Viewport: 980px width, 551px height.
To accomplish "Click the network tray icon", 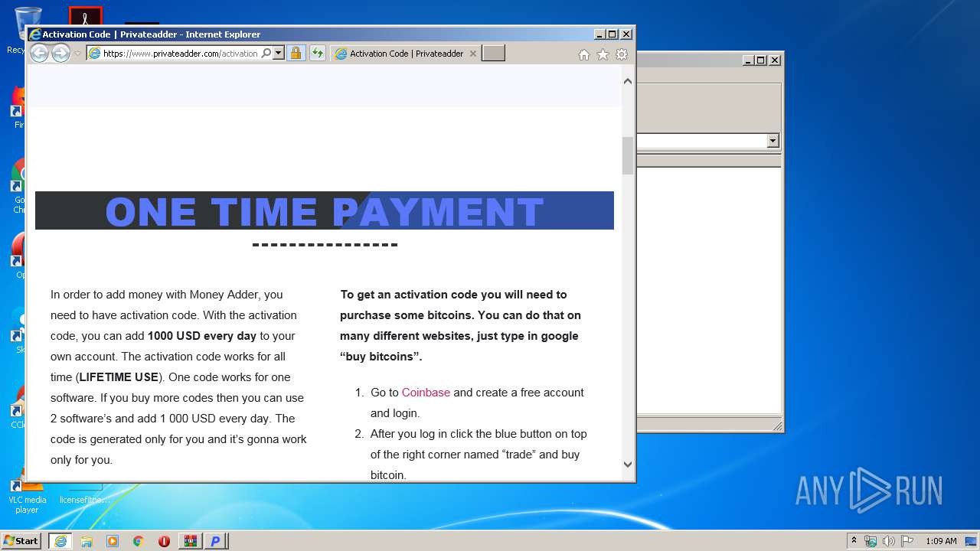I will click(871, 541).
